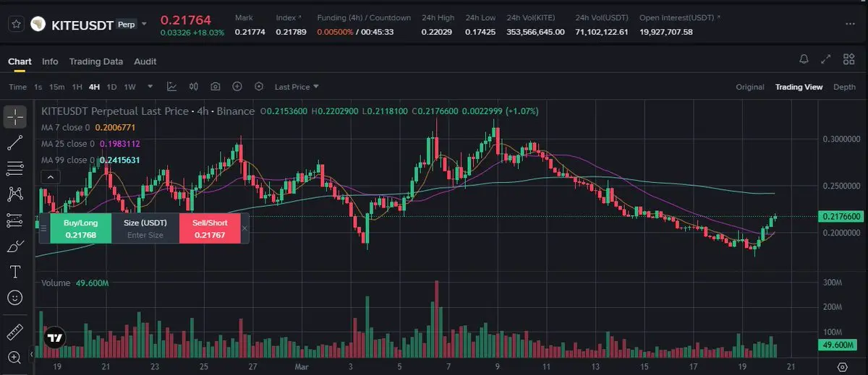868x375 pixels.
Task: Open the KITEUSDT pair selector arrow
Action: [x=143, y=24]
